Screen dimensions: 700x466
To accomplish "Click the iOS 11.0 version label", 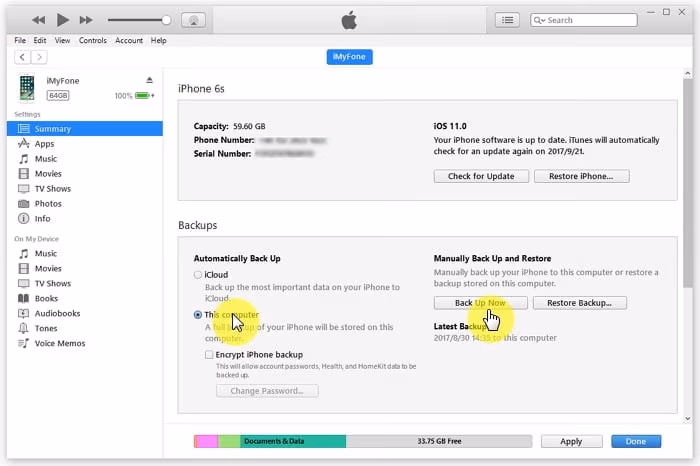I will [x=450, y=126].
